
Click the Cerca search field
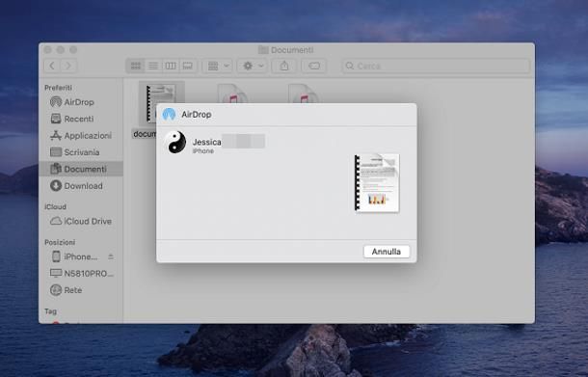click(436, 66)
